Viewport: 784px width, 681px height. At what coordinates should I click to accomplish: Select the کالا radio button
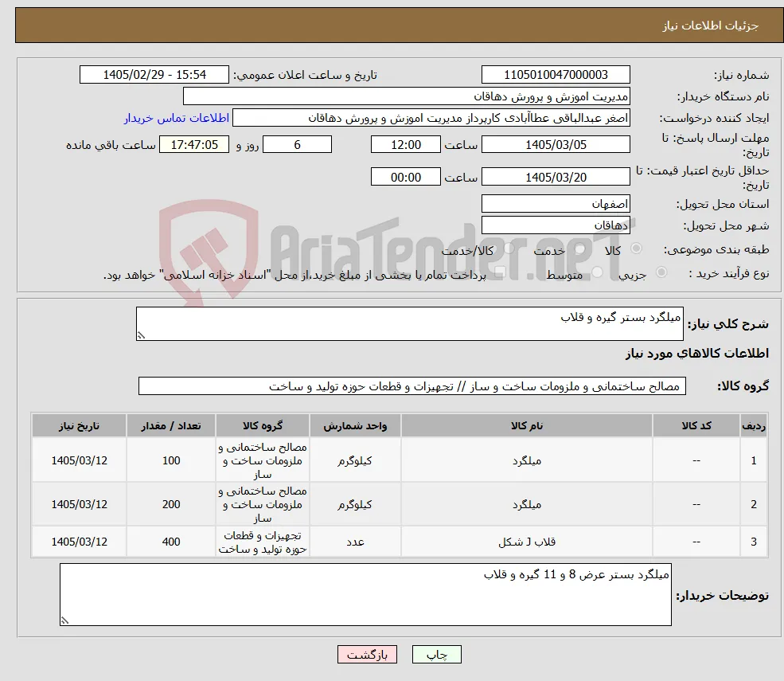[637, 249]
